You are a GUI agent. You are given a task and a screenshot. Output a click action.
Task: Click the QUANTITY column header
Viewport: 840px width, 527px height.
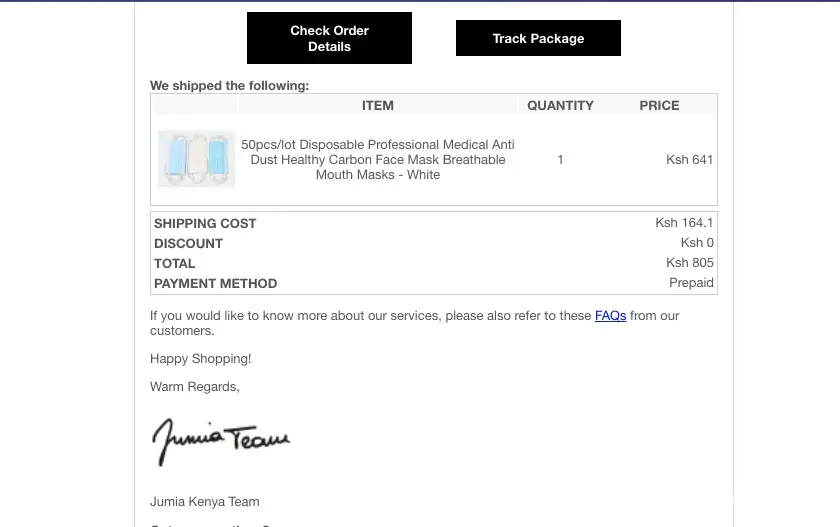[560, 105]
